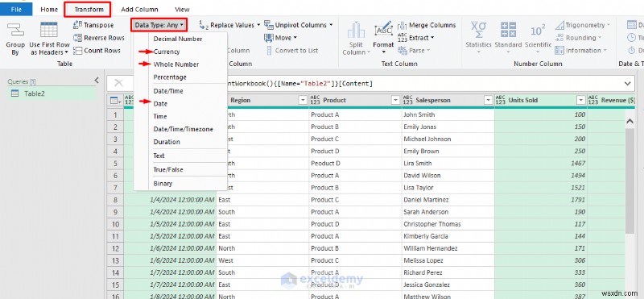Choose Whole Number data type
The width and height of the screenshot is (644, 299).
(176, 64)
